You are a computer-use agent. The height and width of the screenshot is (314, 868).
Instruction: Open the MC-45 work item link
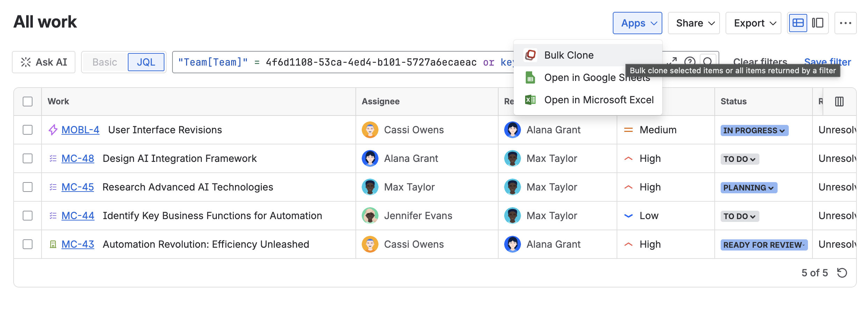coord(78,187)
